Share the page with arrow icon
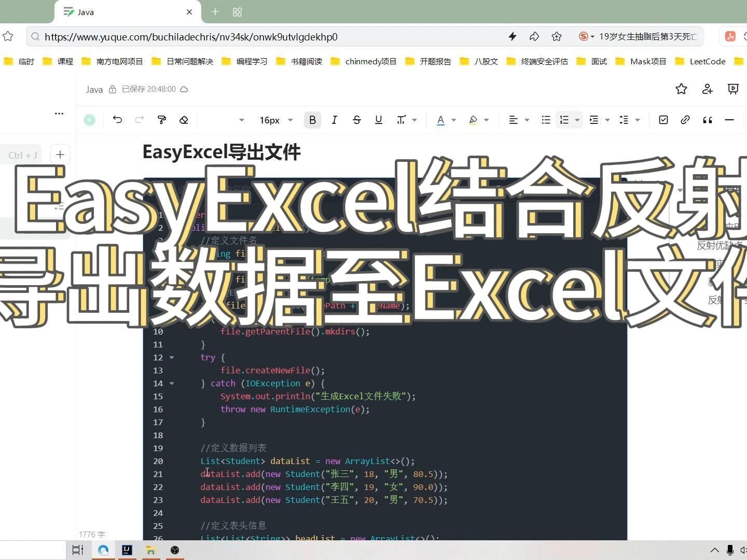 click(x=534, y=36)
